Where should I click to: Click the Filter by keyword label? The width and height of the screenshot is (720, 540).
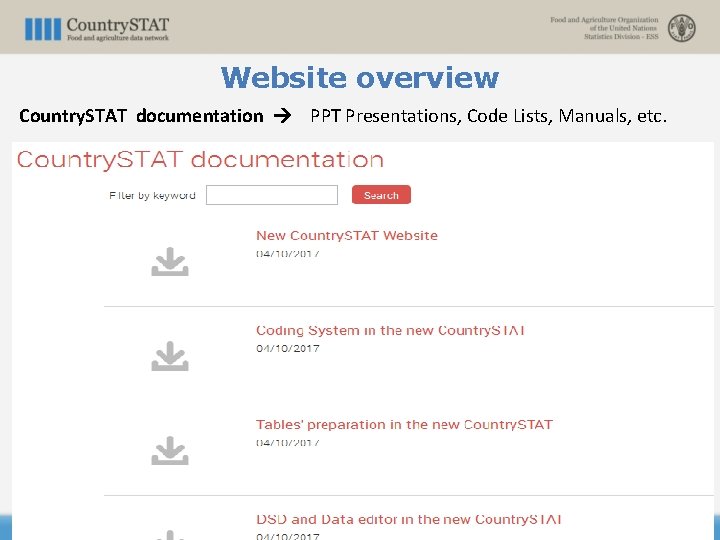coord(152,196)
